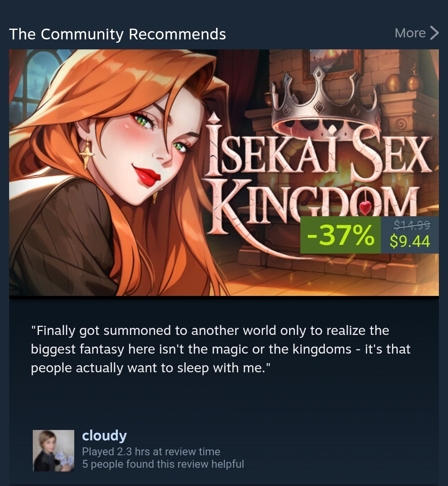Click the Played 2.3 hrs text
Viewport: 448px width, 486px height.
151,452
